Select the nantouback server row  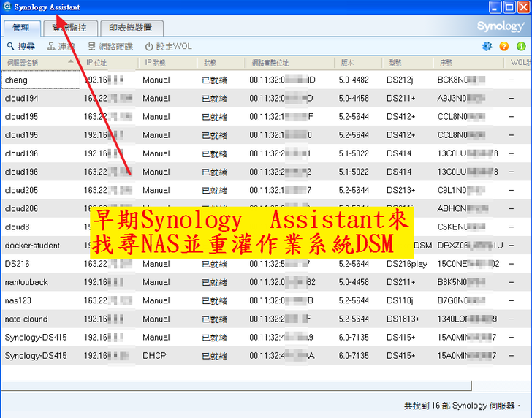(266, 282)
